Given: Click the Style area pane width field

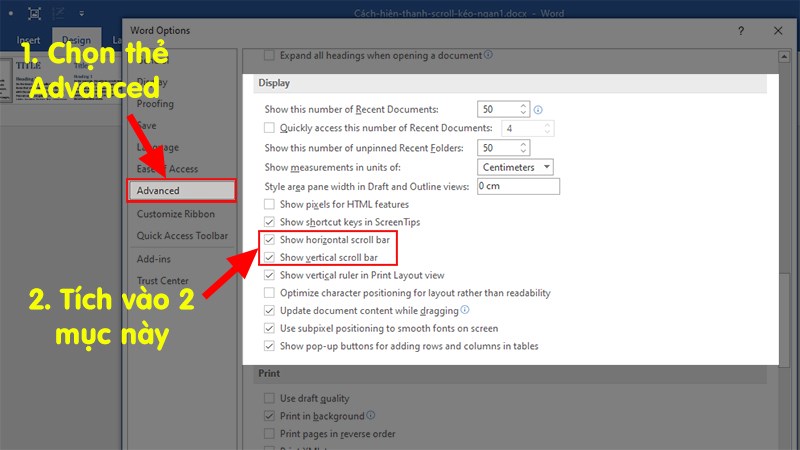Looking at the screenshot, I should [518, 186].
